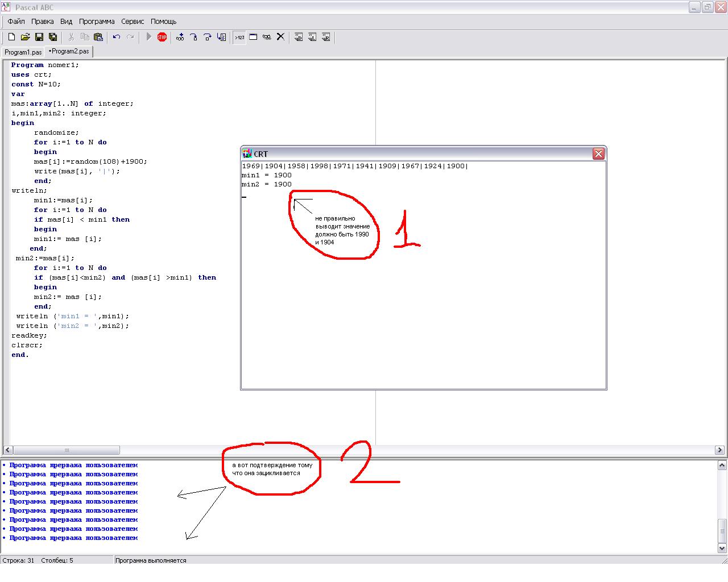
Task: Open the Файл menu
Action: pyautogui.click(x=16, y=22)
